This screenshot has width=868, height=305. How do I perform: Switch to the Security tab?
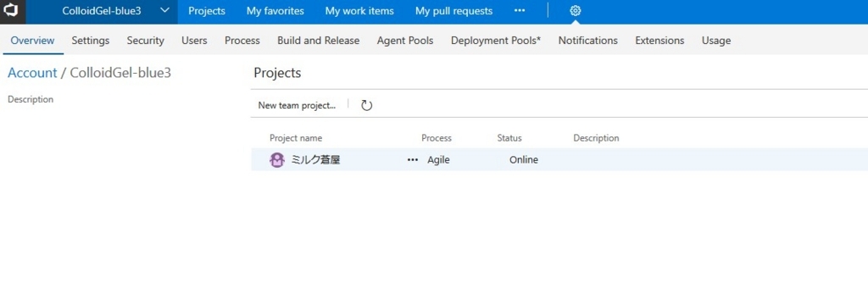145,41
